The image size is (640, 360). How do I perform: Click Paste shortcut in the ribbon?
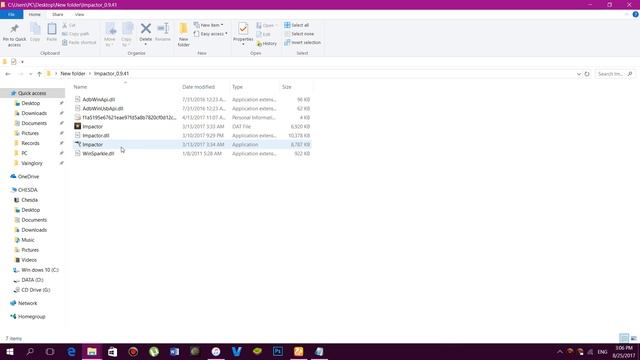tap(79, 42)
